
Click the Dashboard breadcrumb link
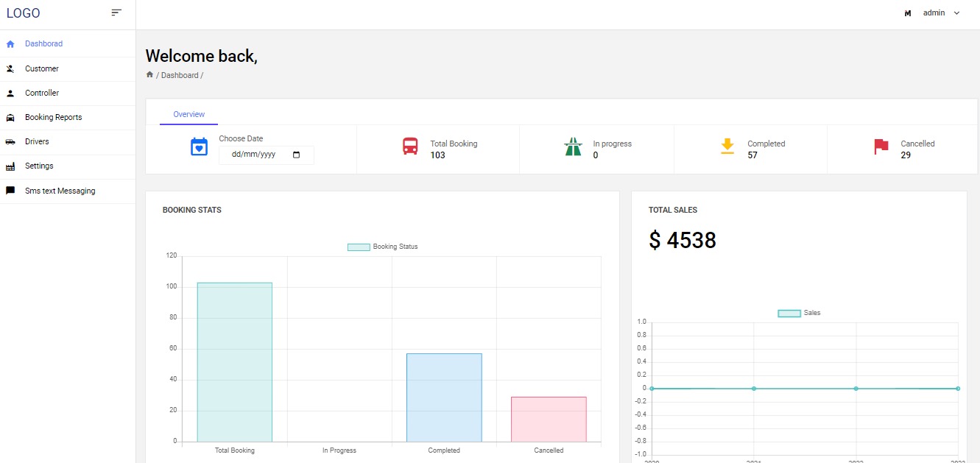(x=180, y=75)
